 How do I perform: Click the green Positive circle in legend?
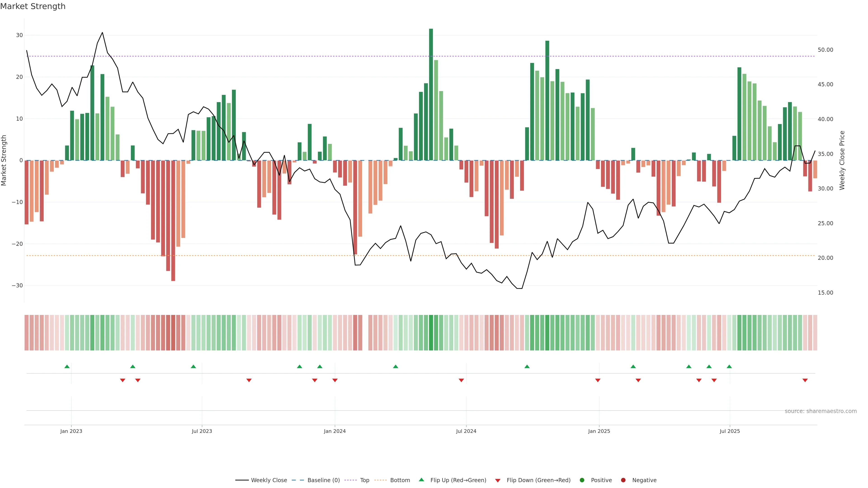pyautogui.click(x=582, y=480)
